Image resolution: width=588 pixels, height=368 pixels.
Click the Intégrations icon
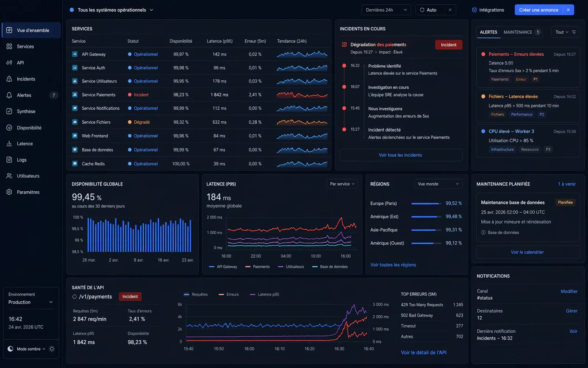pyautogui.click(x=474, y=10)
